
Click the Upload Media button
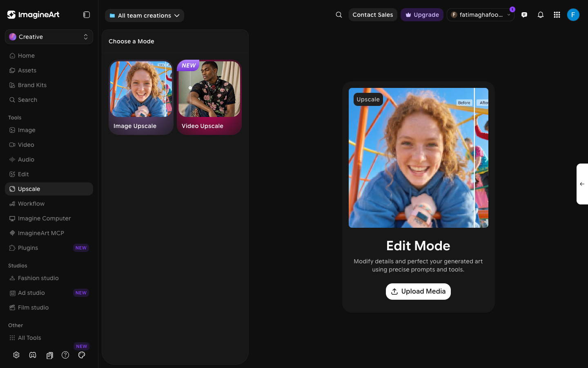coord(418,292)
